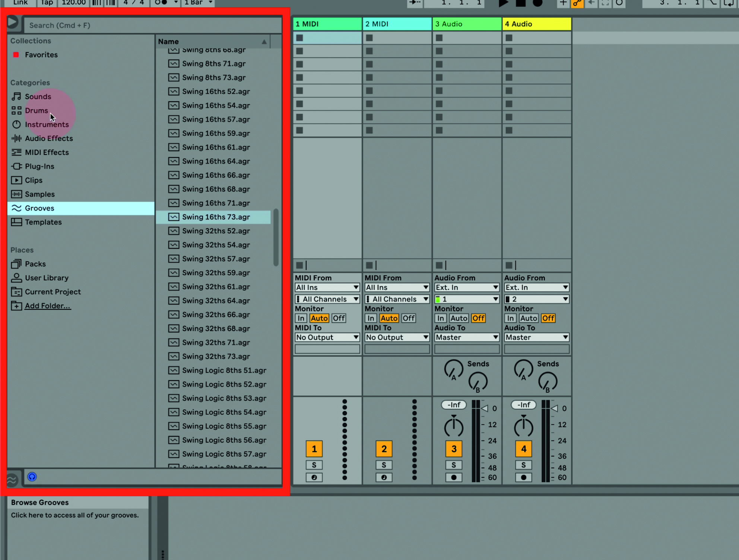Screen dimensions: 739x560
Task: Set track 1 Monitor to In
Action: tap(301, 318)
